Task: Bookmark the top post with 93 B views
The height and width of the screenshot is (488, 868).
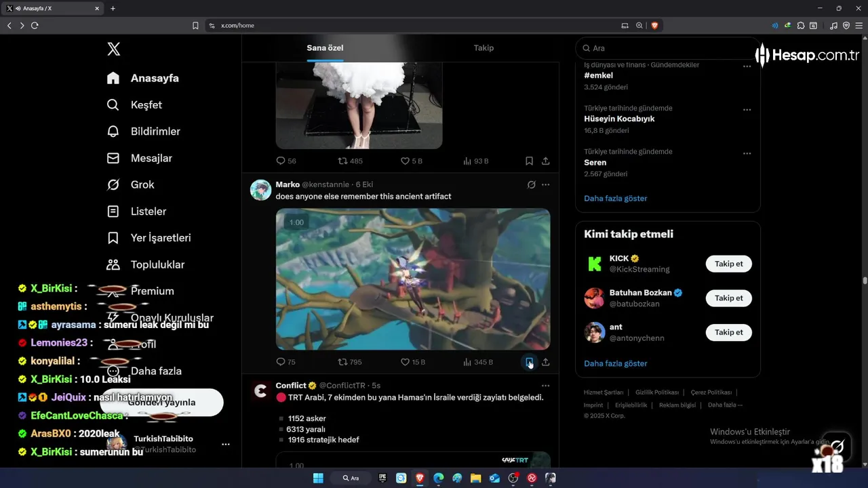Action: 529,161
